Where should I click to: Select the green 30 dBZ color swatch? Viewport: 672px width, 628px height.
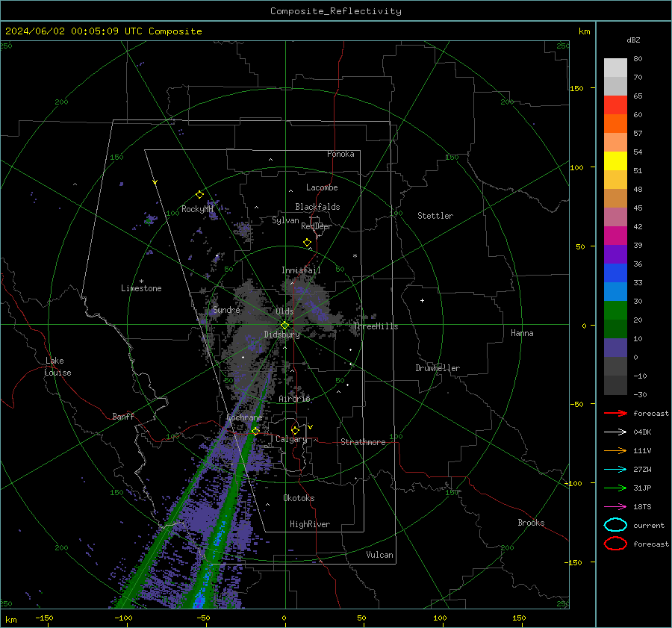pos(615,310)
